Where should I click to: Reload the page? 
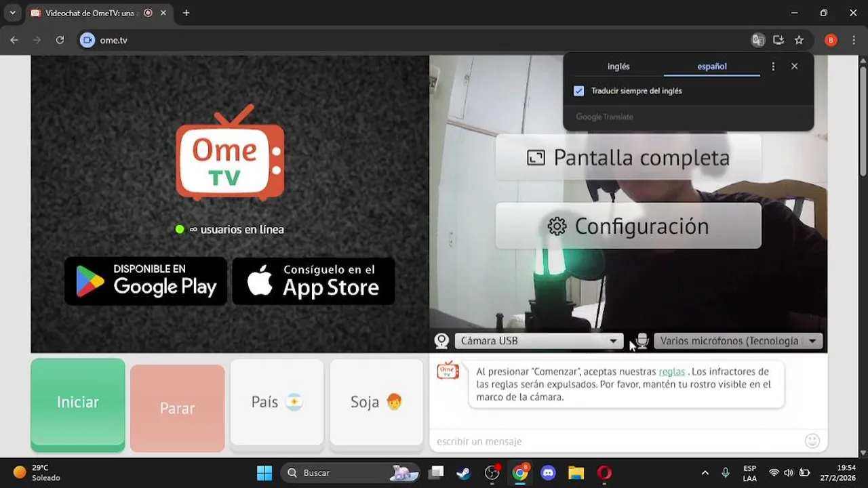point(60,40)
